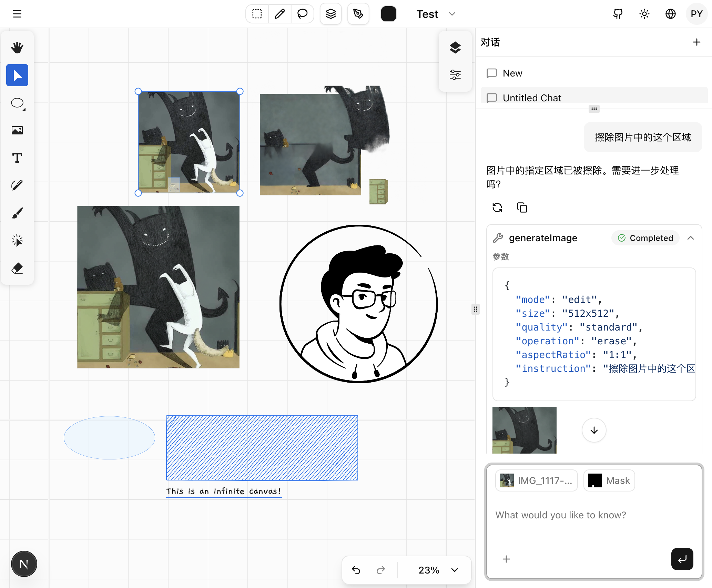712x588 pixels.
Task: Toggle light/dark theme sun icon
Action: coord(644,14)
